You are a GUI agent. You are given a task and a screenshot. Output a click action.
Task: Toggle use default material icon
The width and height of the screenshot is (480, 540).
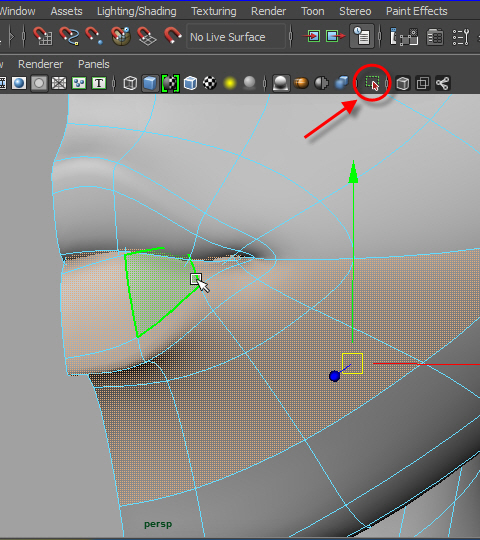click(170, 83)
